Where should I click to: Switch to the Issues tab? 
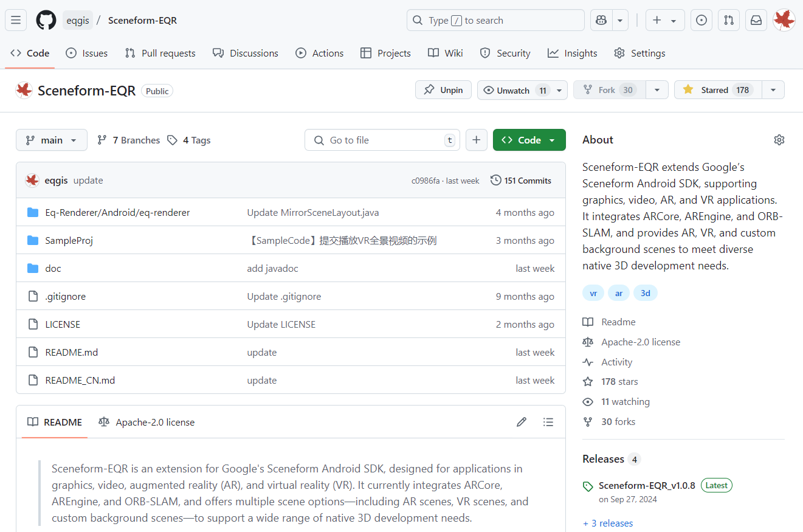pyautogui.click(x=87, y=53)
